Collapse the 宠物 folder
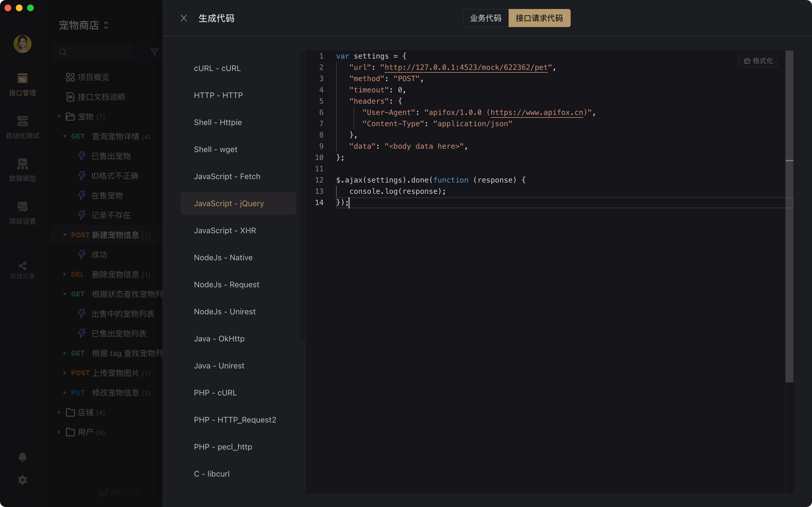 59,117
